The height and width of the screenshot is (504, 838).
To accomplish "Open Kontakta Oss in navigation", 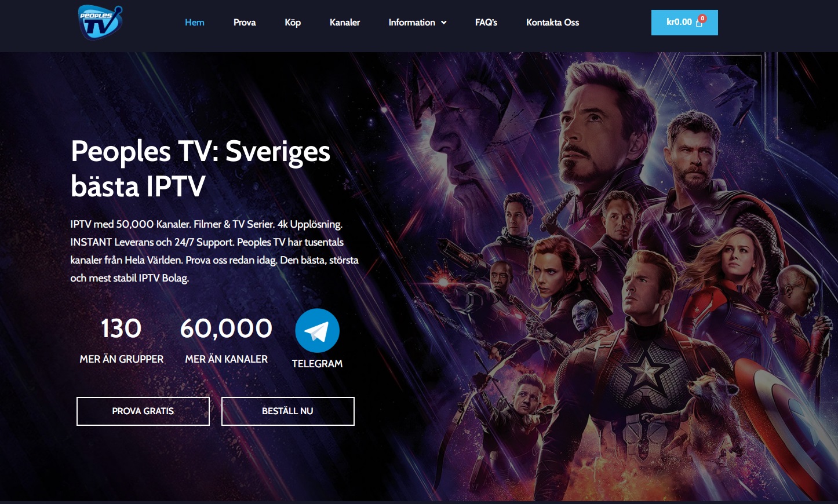I will tap(552, 23).
